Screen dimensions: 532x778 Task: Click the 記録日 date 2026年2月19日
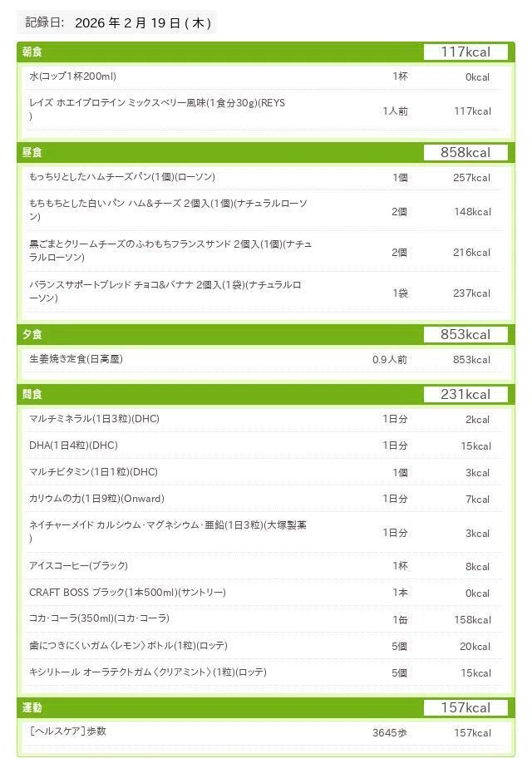point(143,22)
